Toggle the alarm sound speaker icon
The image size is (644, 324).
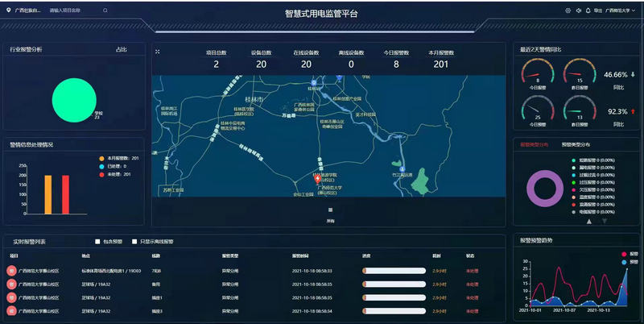pos(578,10)
